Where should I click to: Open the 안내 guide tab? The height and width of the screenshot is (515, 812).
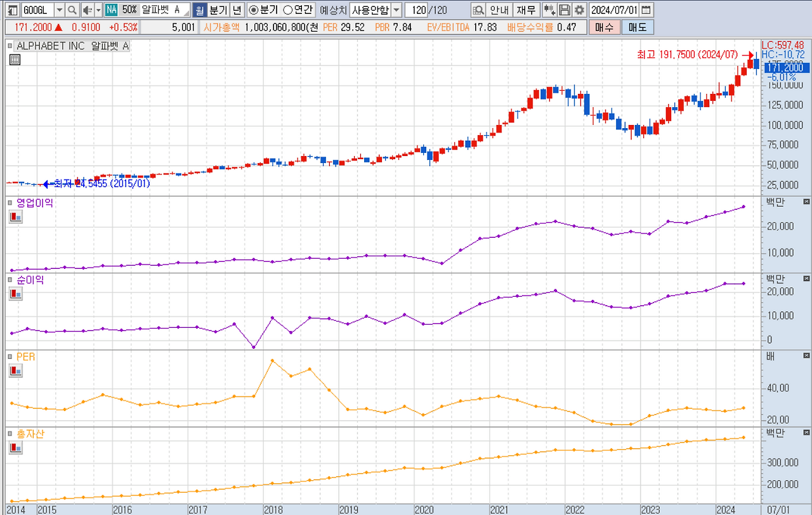point(499,10)
